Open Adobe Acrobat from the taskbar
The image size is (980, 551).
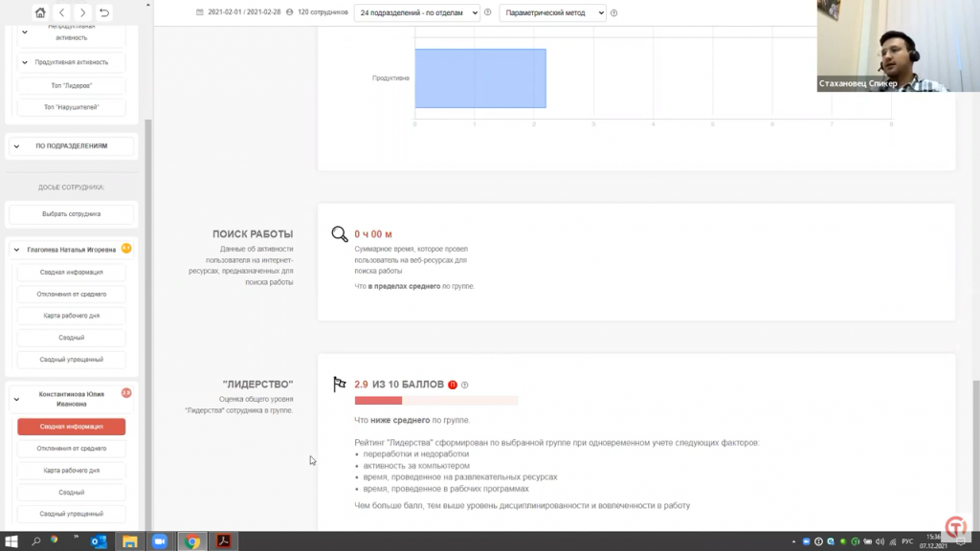point(223,541)
